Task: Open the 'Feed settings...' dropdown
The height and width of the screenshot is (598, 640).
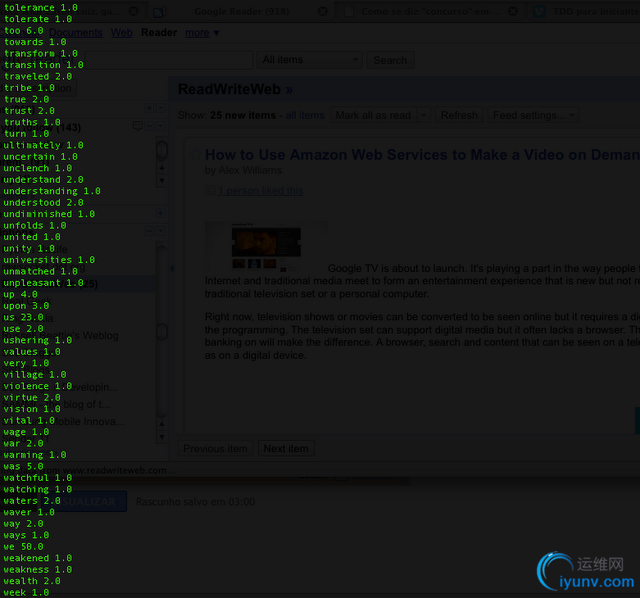Action: [x=533, y=115]
